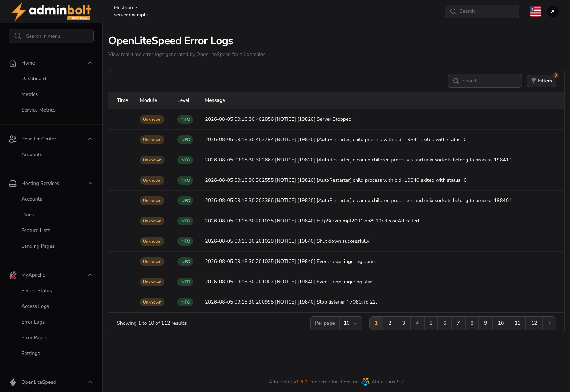The height and width of the screenshot is (392, 570).
Task: Open the Filters button
Action: point(541,81)
